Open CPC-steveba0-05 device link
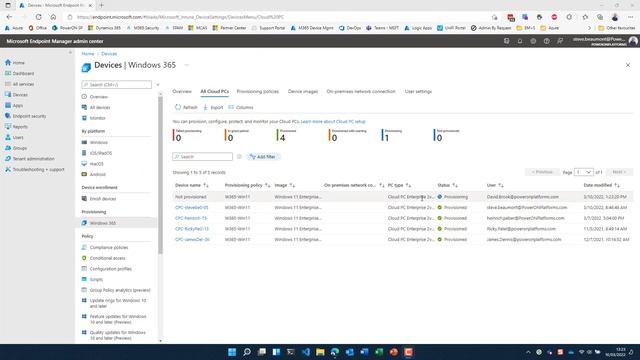Screen dimensions: 640x360 click(x=191, y=207)
